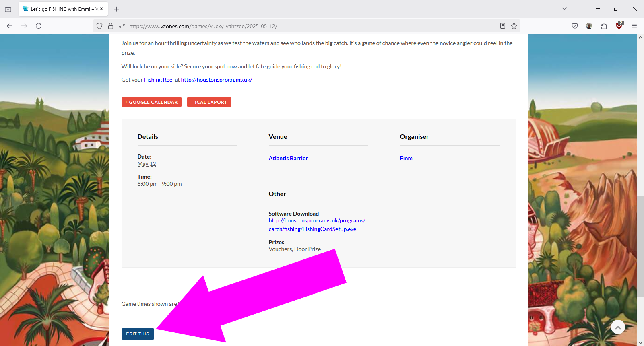
Task: Close the Let's go FISHING tab
Action: 101,9
